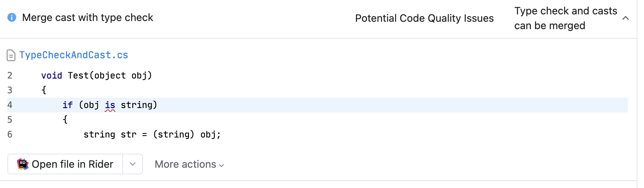
Task: Select the Merge cast with type check title
Action: [88, 17]
